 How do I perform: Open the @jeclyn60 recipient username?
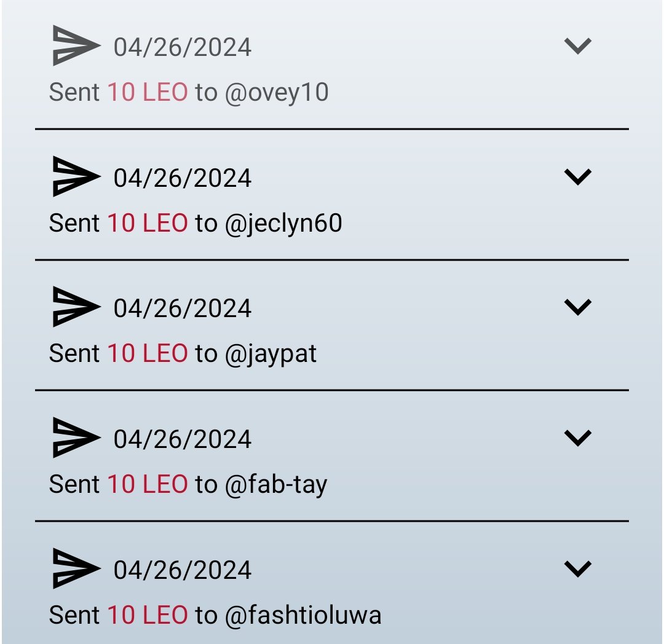(283, 224)
